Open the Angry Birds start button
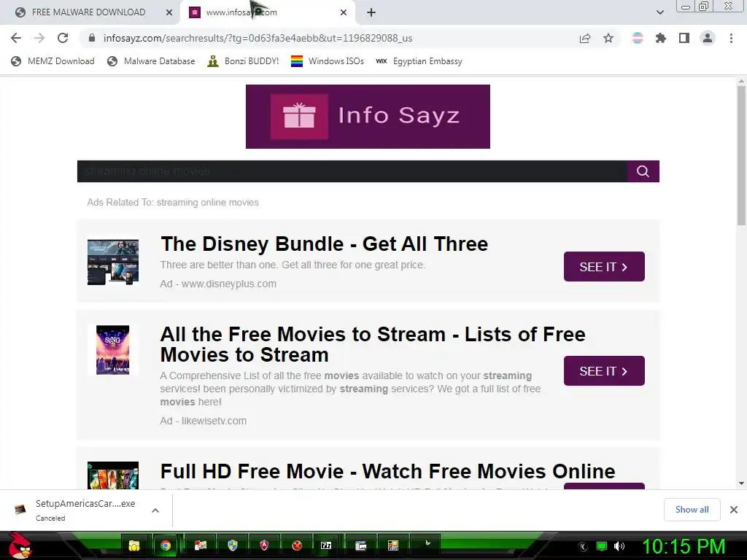The width and height of the screenshot is (747, 560). [18, 545]
